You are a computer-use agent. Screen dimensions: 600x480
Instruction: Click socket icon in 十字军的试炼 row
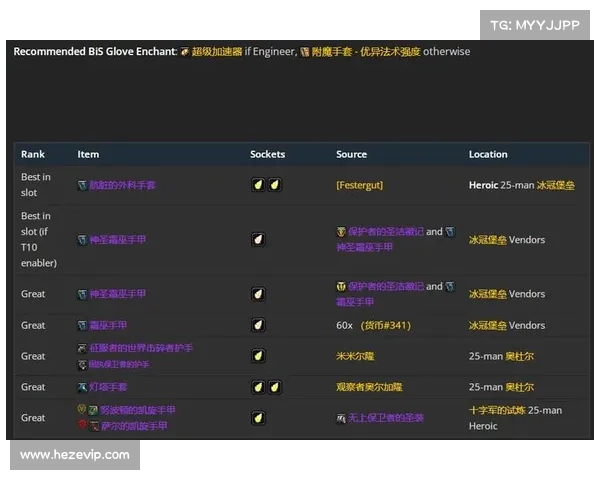(258, 418)
